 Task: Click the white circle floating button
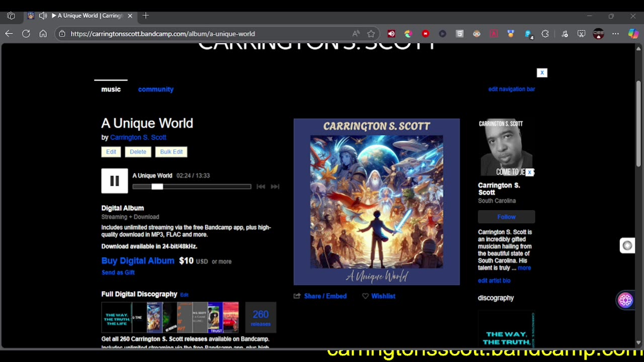(x=627, y=245)
